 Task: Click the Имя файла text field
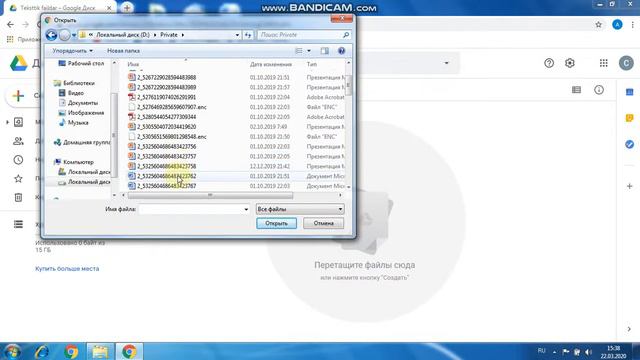(191, 209)
